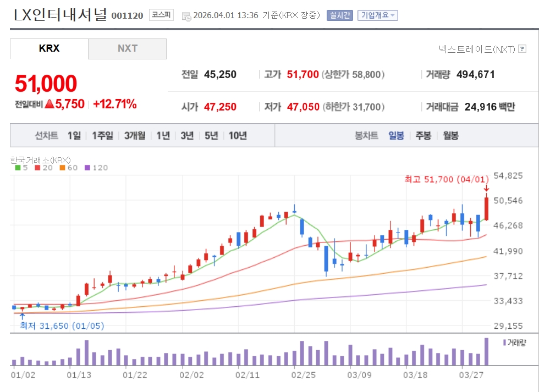The image size is (539, 392).
Task: Click the 저가 value 47,050
Action: click(303, 107)
